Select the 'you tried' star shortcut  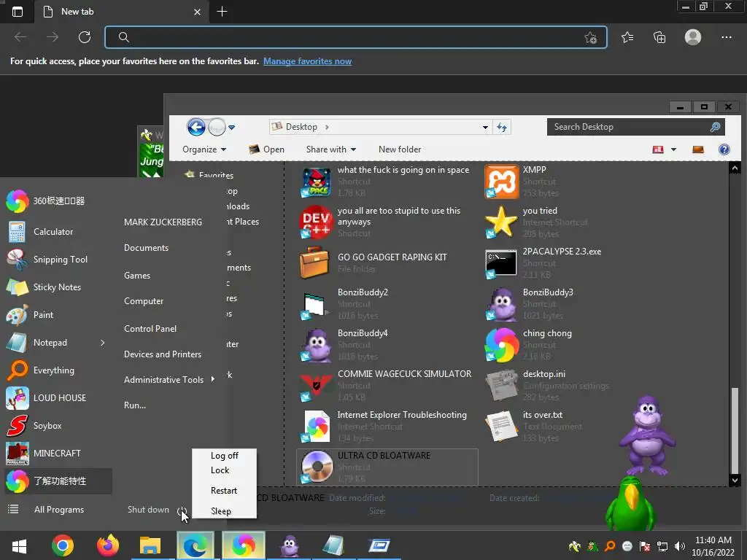pyautogui.click(x=500, y=222)
